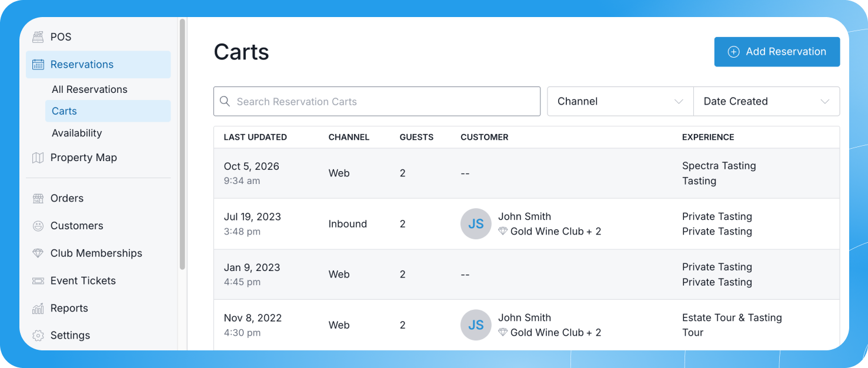Click the Add Reservation button
The height and width of the screenshot is (368, 868).
click(x=777, y=52)
